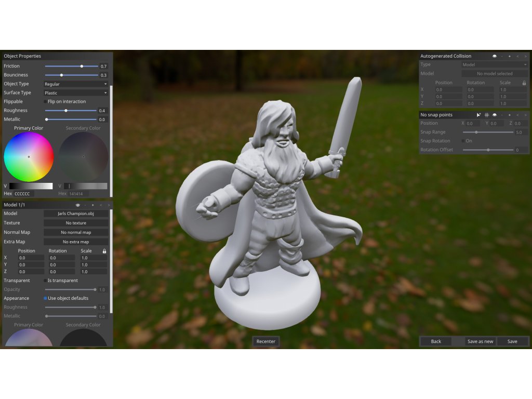The width and height of the screenshot is (532, 399).
Task: Open the Object Type dropdown showing Regular
Action: (x=75, y=84)
